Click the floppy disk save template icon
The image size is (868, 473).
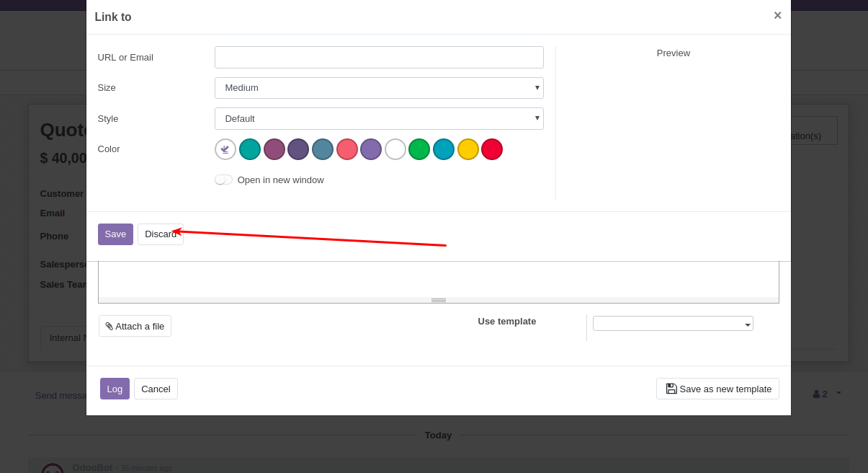(x=671, y=389)
